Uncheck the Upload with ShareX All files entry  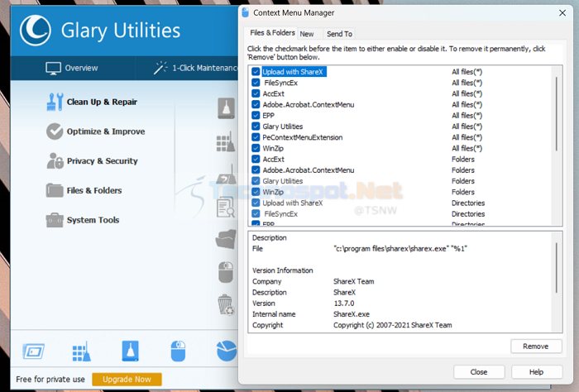coord(256,72)
